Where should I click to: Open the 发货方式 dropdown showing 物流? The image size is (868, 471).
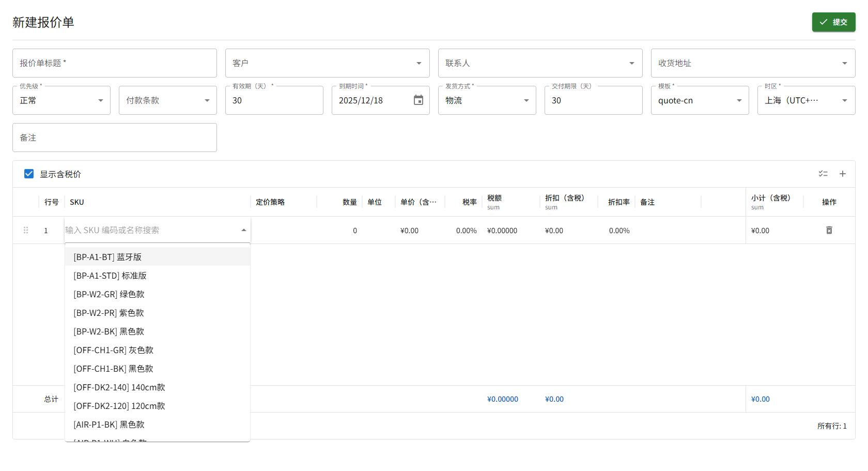coord(526,100)
